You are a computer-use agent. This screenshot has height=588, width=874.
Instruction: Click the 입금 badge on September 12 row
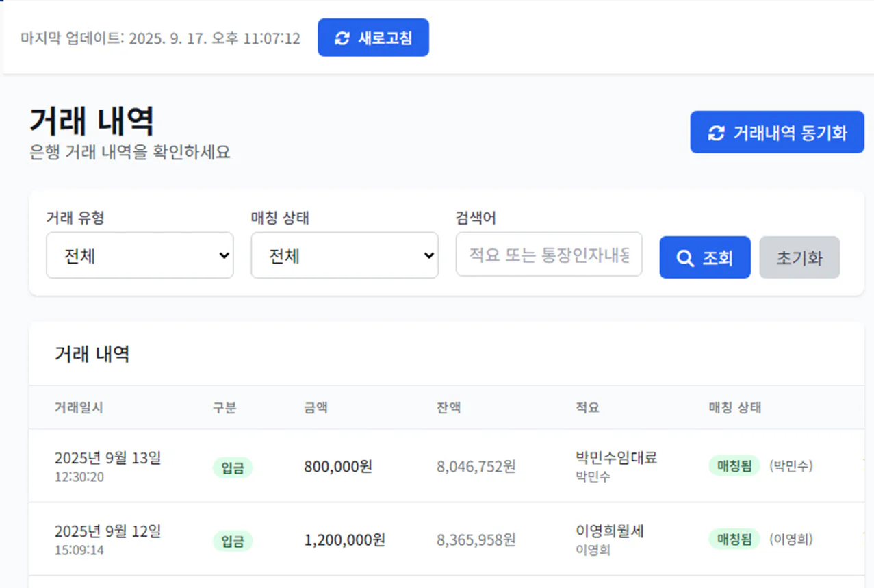(233, 540)
